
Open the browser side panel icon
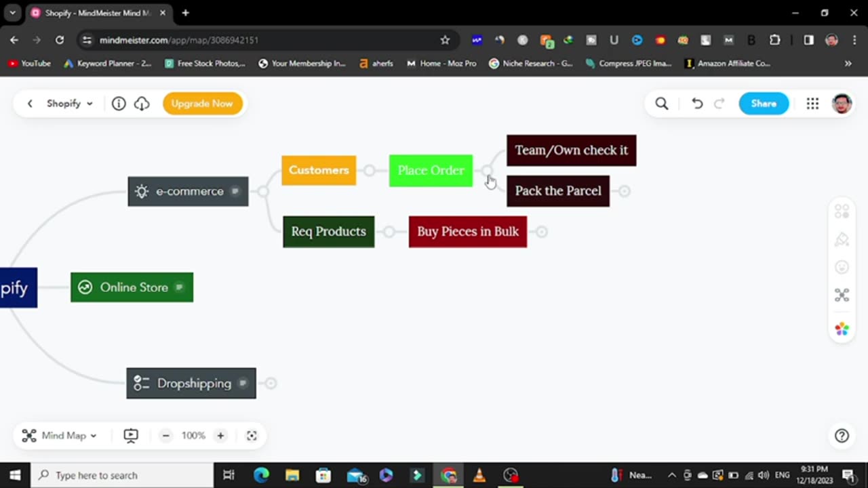[x=808, y=40]
